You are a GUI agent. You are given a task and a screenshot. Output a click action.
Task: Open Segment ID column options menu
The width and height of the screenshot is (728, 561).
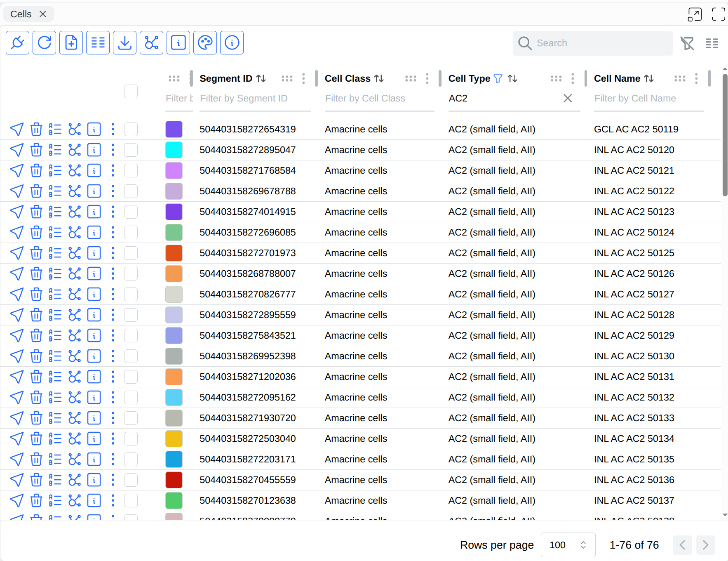pyautogui.click(x=303, y=78)
